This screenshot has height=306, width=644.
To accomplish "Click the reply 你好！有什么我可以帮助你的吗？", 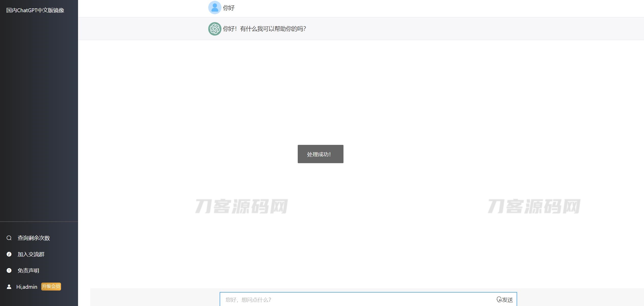I will (264, 29).
